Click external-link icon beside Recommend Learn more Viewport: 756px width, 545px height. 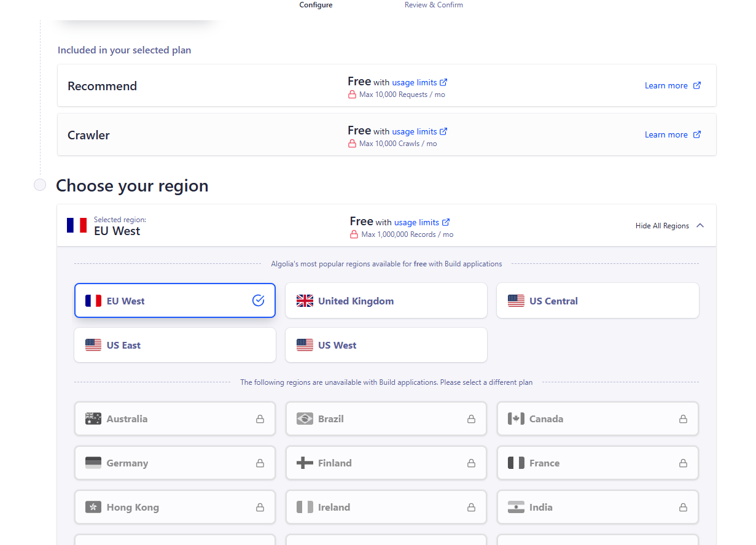697,85
